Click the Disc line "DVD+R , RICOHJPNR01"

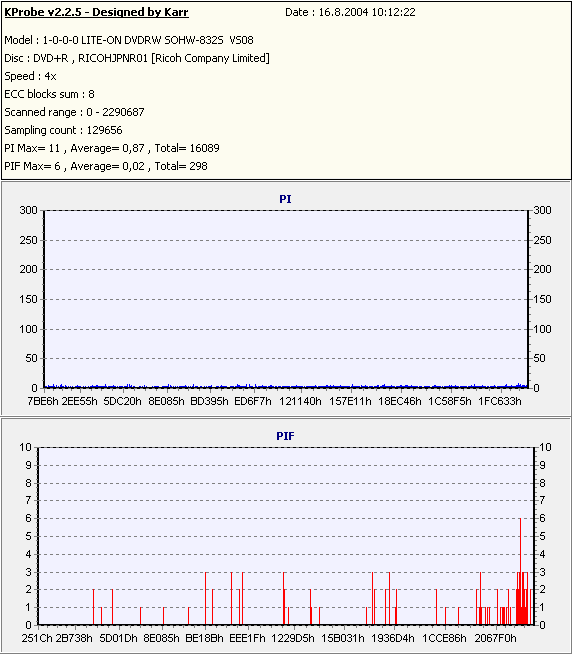[x=91, y=58]
